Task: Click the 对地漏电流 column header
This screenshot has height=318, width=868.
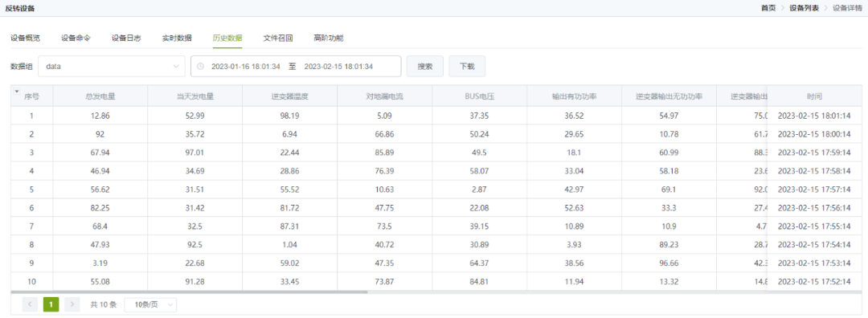Action: pos(385,96)
